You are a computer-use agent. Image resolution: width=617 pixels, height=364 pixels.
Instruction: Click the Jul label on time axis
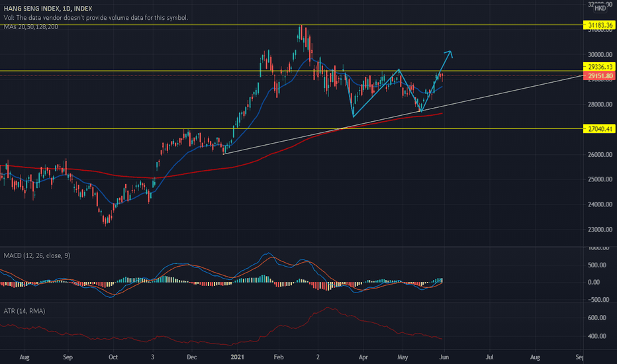(x=489, y=357)
